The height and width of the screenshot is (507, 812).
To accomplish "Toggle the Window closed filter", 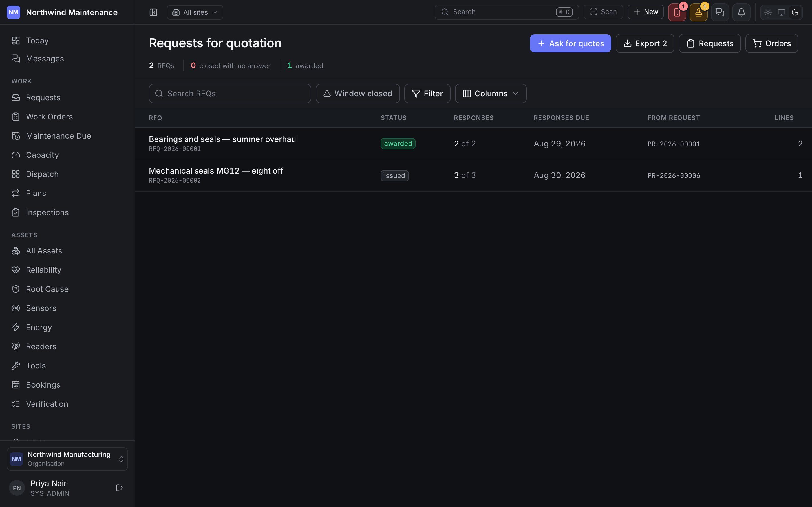I will (x=358, y=94).
